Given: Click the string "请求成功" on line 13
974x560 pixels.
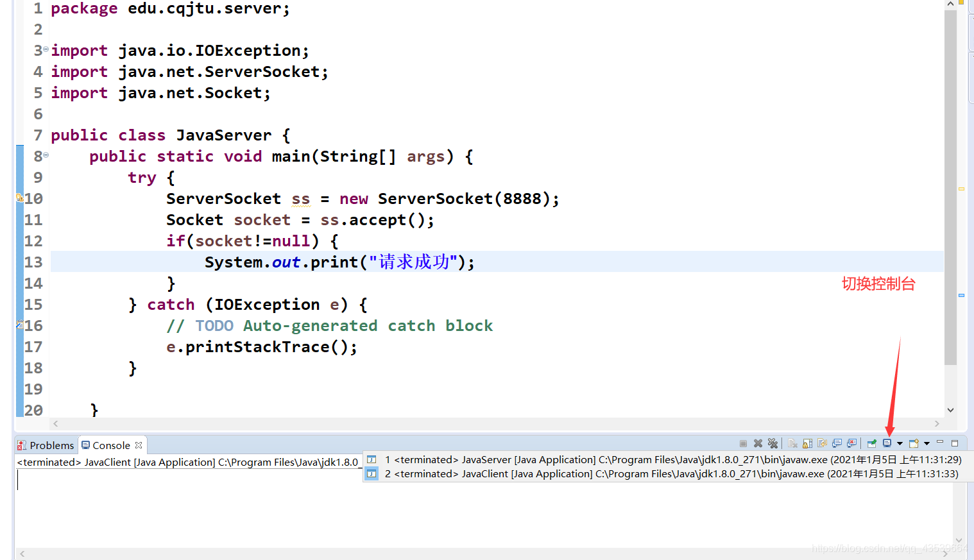Looking at the screenshot, I should pos(414,262).
